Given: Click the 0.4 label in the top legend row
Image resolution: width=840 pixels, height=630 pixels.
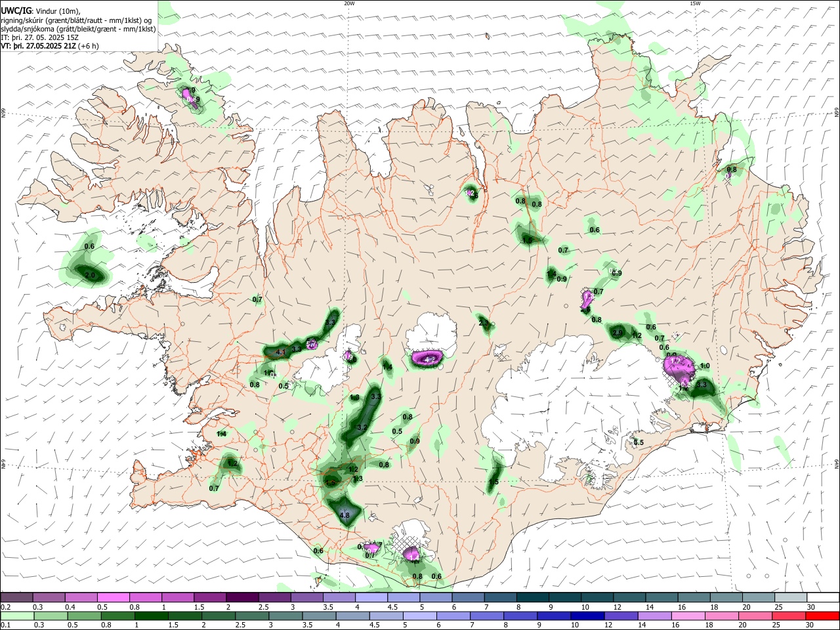Looking at the screenshot, I should [70, 607].
